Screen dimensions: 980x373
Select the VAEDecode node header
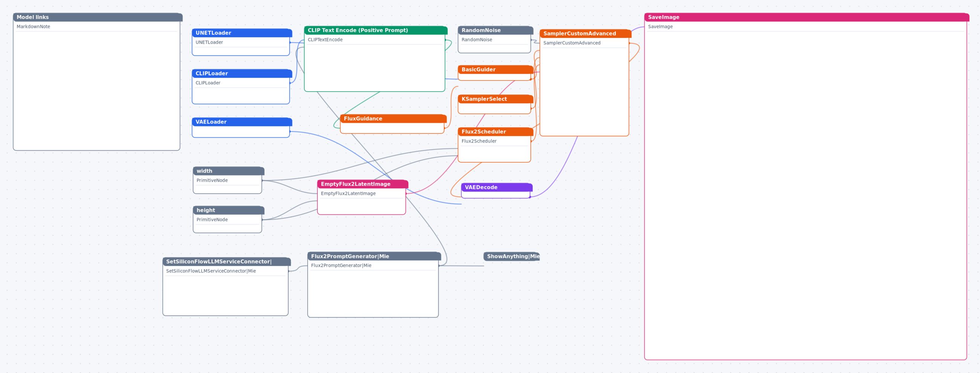click(497, 188)
